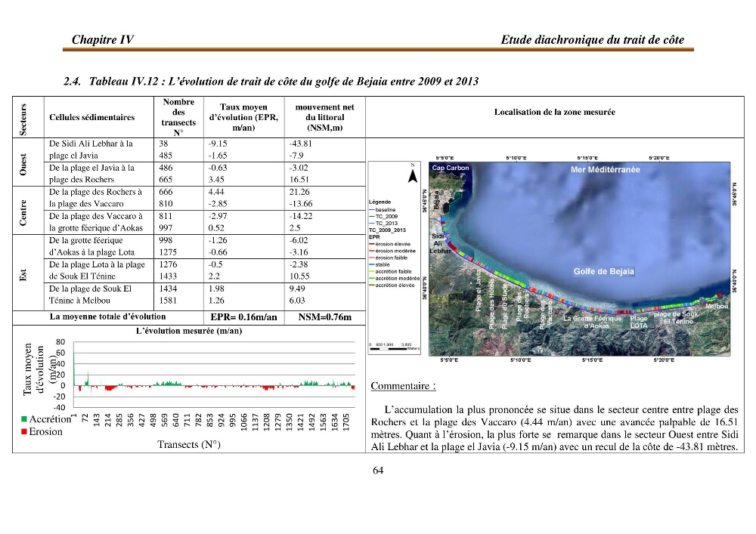Click page number '64'
The width and height of the screenshot is (756, 534).
(378, 471)
